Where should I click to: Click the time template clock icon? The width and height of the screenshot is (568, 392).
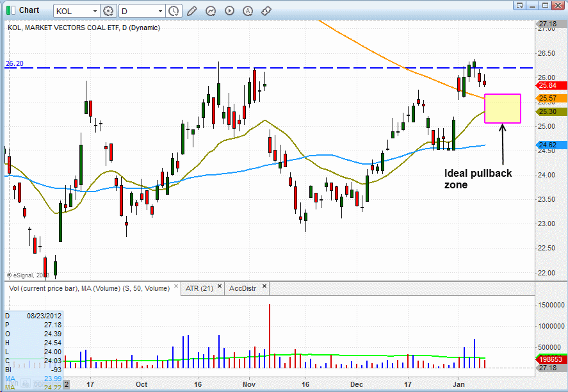tap(174, 11)
